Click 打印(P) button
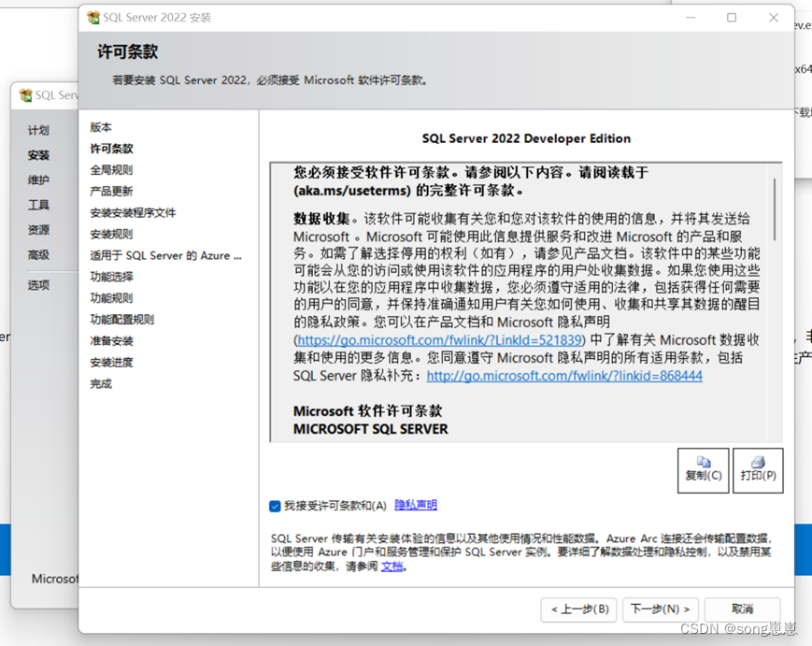812x646 pixels. click(758, 470)
